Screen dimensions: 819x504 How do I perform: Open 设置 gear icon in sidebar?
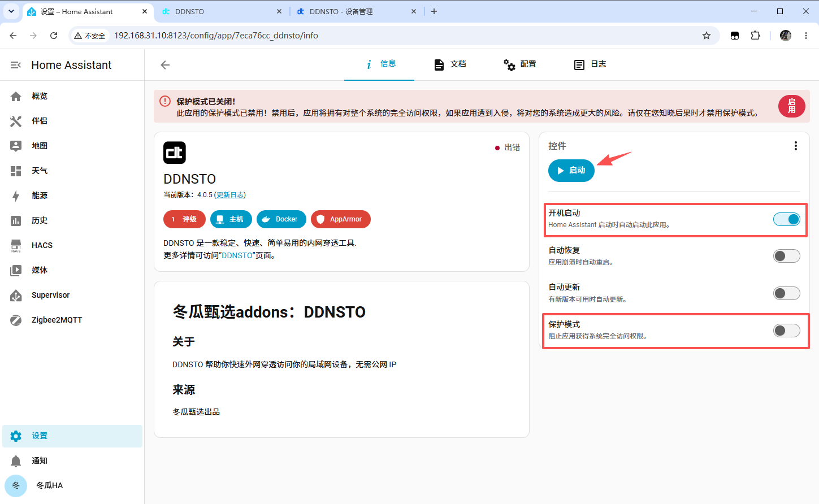(16, 436)
